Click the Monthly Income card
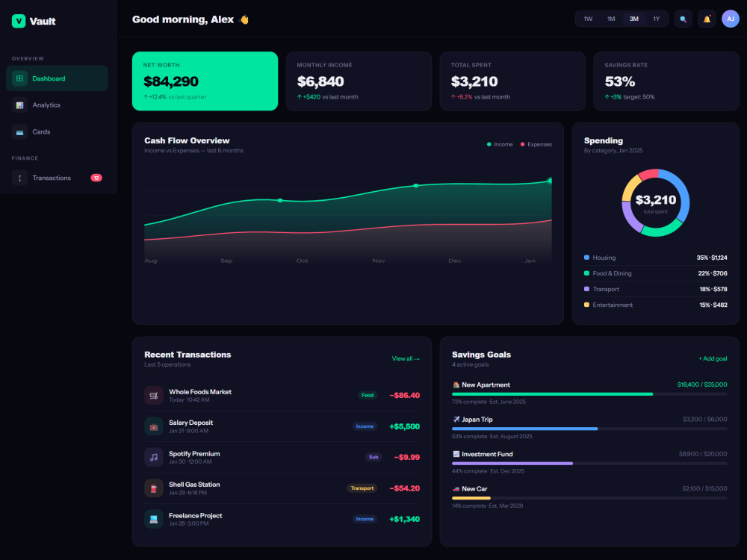Screen dimensions: 747x560 [359, 81]
